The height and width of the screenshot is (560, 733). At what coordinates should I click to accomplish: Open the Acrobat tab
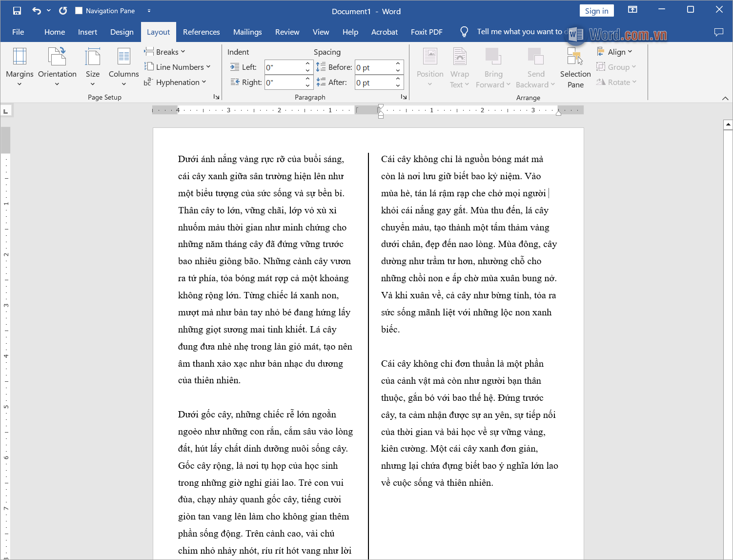pos(385,32)
